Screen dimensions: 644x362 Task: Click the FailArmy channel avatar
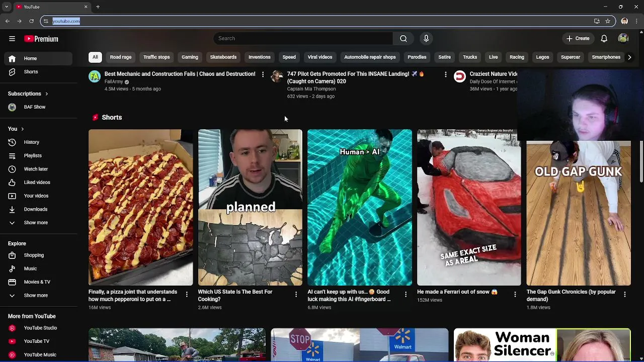pos(95,76)
